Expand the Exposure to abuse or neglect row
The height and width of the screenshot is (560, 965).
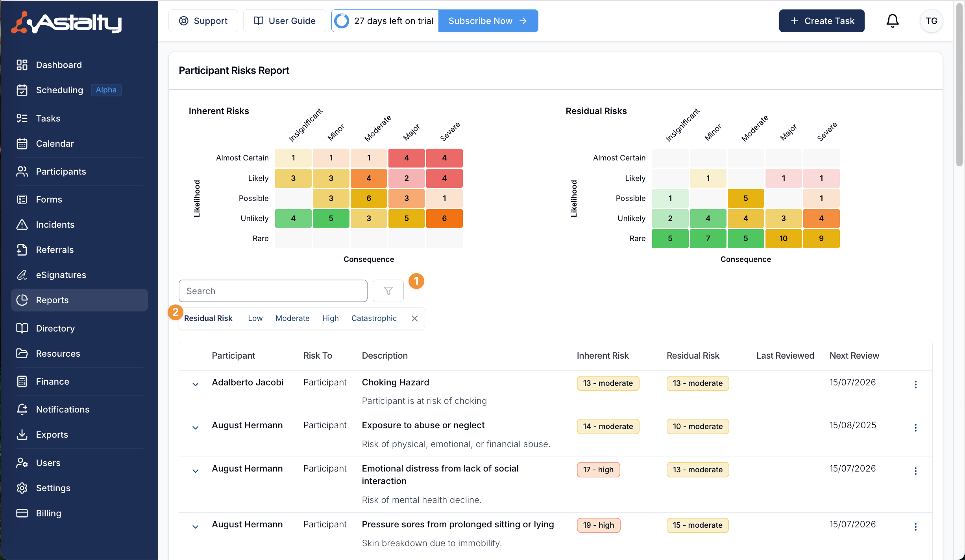195,427
